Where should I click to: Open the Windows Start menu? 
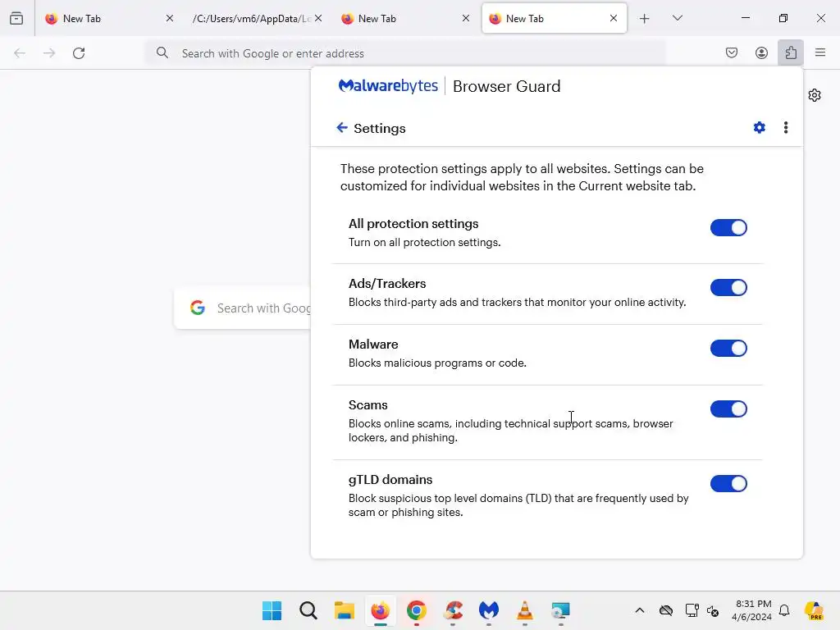click(x=272, y=610)
